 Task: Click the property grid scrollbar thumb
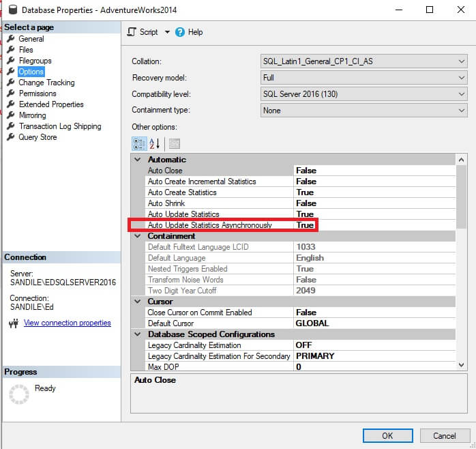pos(461,197)
